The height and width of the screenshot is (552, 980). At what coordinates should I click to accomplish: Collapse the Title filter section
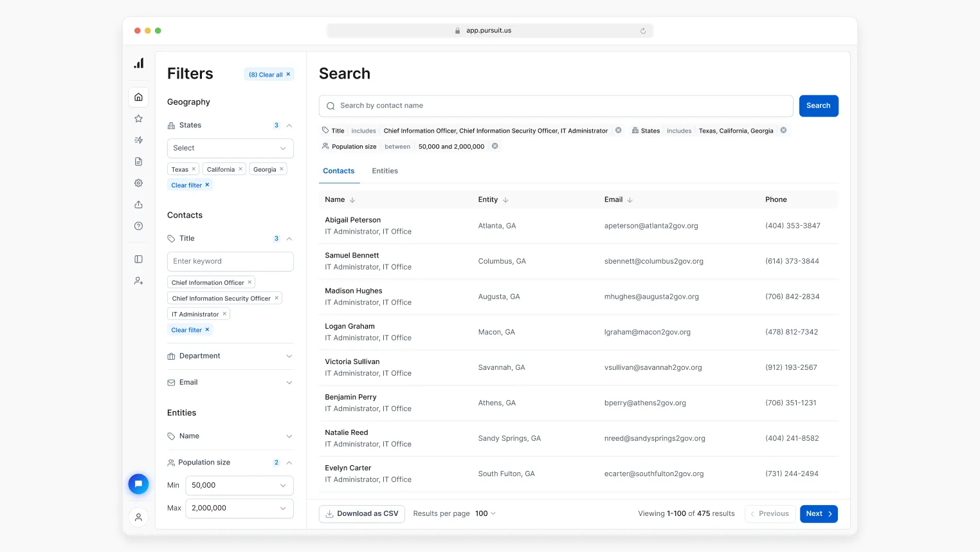289,239
